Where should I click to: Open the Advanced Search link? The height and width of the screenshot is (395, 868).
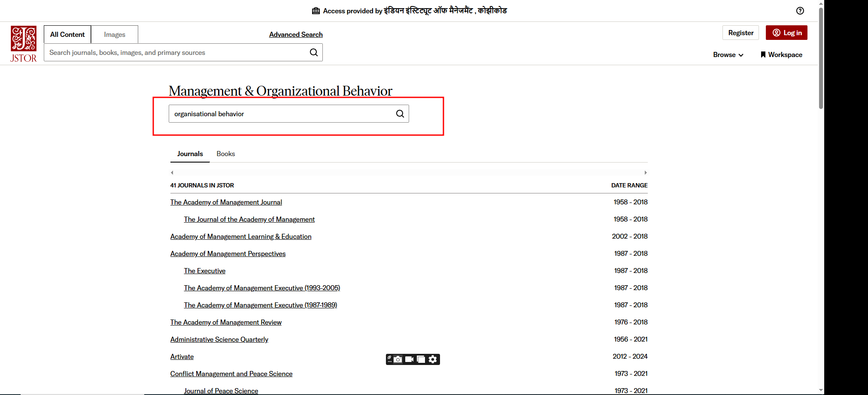point(296,35)
